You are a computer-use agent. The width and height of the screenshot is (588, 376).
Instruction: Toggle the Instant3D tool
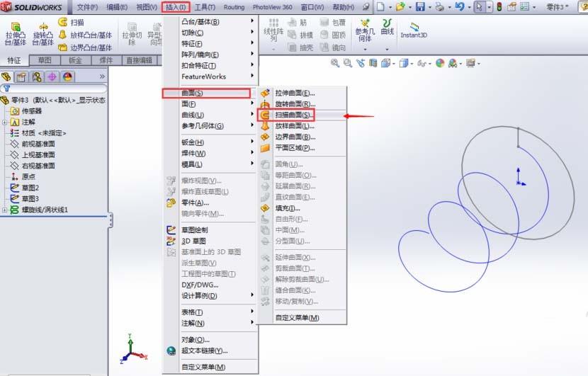(414, 30)
